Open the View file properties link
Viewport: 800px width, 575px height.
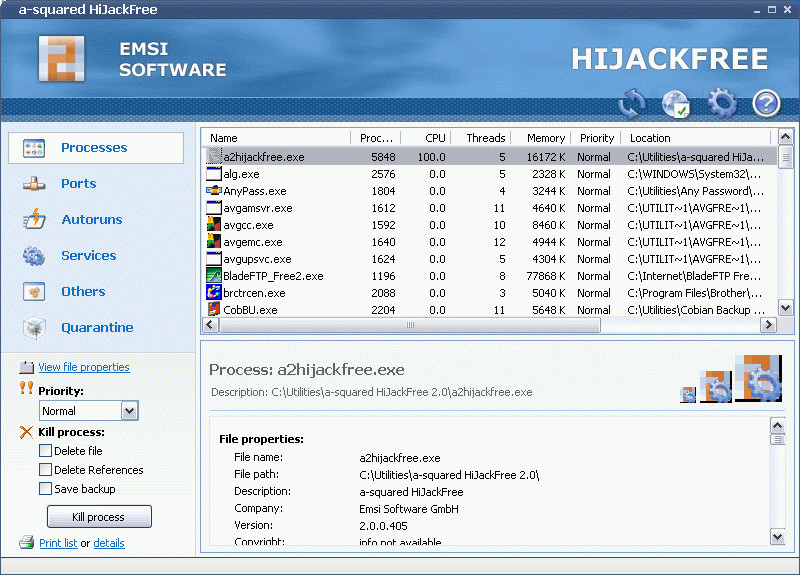[x=84, y=367]
